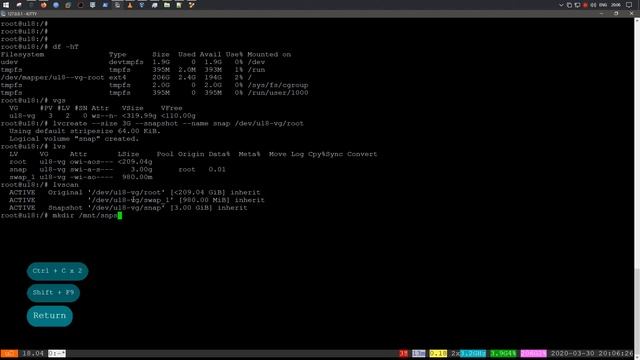Click the red updates status indicator
640x360 pixels.
404,353
